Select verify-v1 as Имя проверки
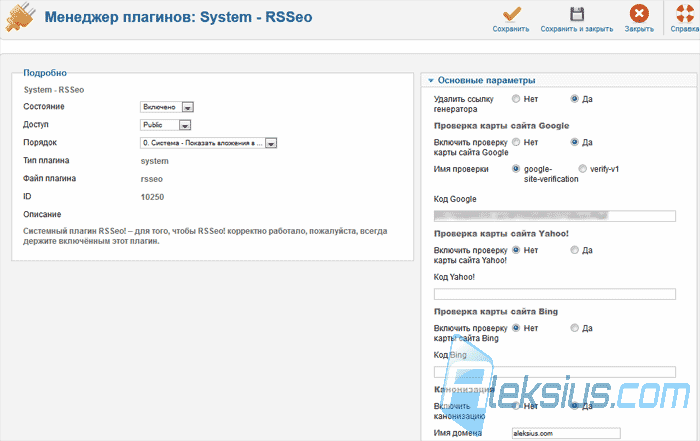Image resolution: width=700 pixels, height=441 pixels. [x=582, y=169]
